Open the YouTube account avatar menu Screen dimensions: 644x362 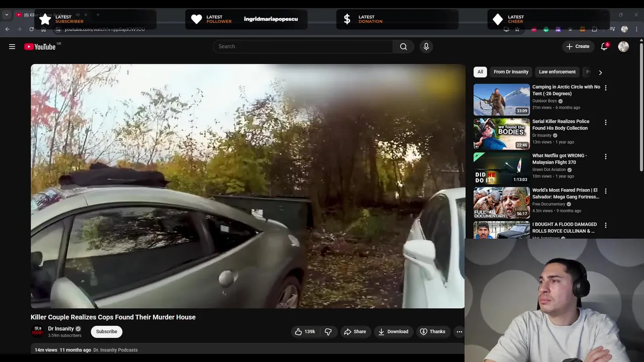623,47
